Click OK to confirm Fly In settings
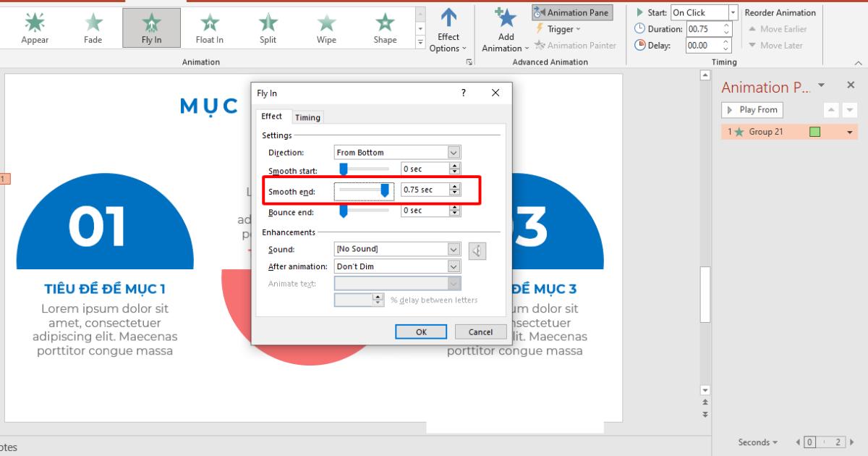The image size is (868, 456). pos(421,332)
